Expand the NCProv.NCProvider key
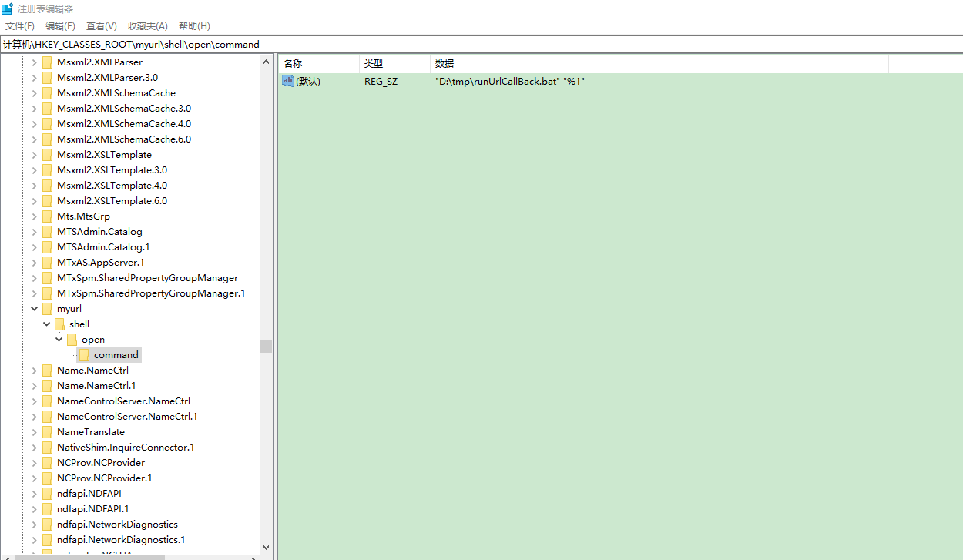This screenshot has height=560, width=963. point(34,462)
